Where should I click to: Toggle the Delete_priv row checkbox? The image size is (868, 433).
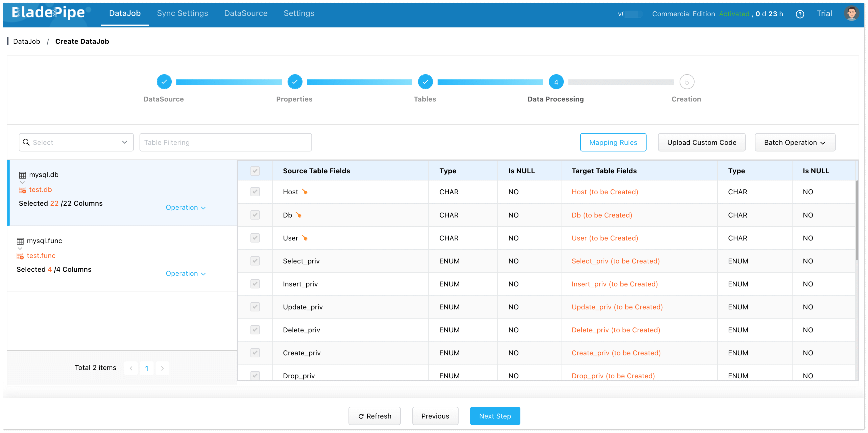point(255,330)
